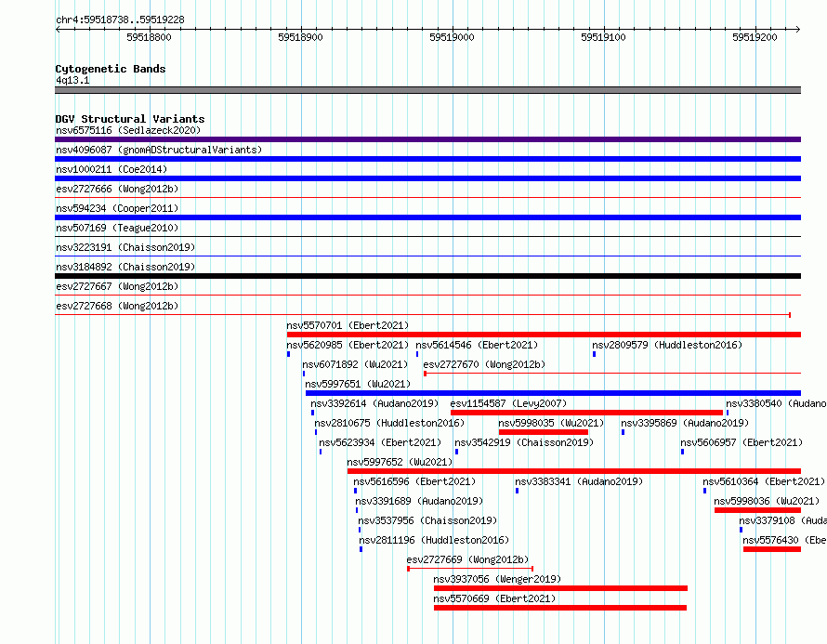Select nsv5998036 (Wu2021) label
827x644 pixels.
point(767,501)
